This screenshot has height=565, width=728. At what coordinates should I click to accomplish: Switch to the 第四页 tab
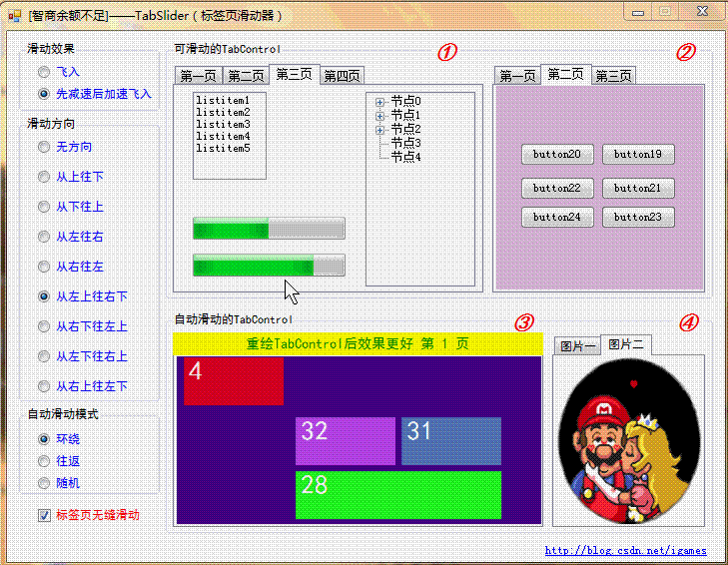pyautogui.click(x=342, y=76)
